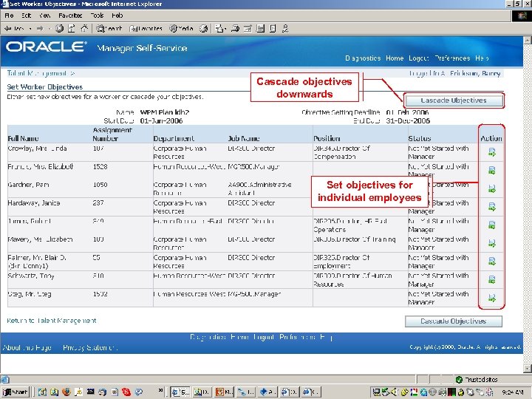Click the History icon in the toolbar
532x399 pixels.
pos(204,29)
